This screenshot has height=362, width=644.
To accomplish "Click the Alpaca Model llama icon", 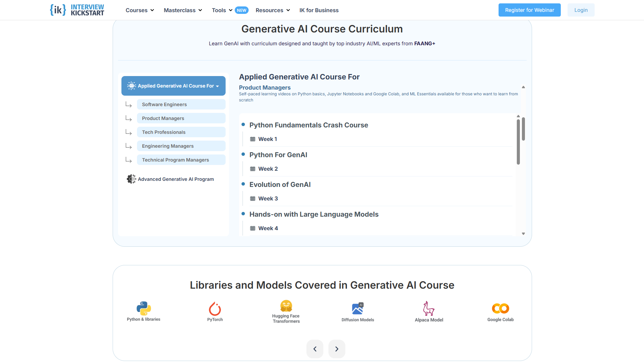I will coord(429,308).
